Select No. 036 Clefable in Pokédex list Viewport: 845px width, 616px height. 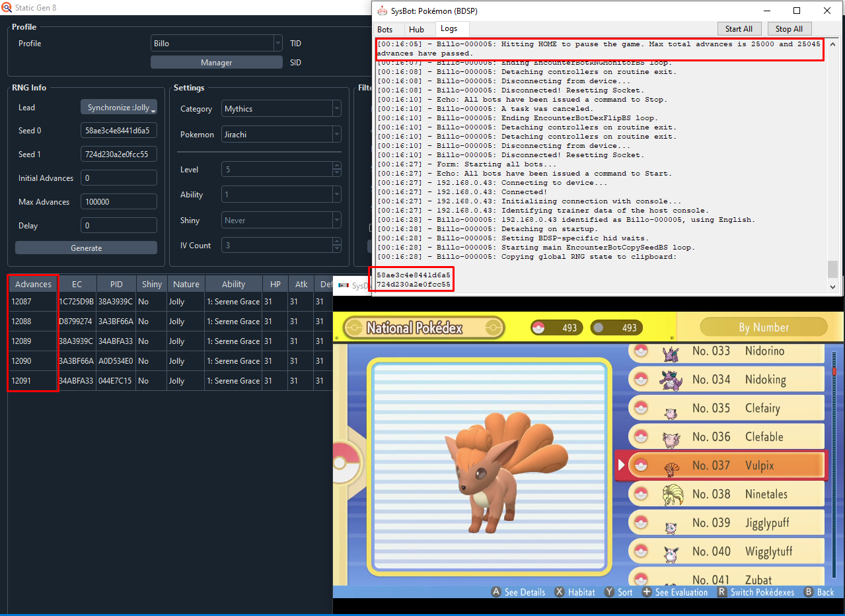[x=726, y=436]
